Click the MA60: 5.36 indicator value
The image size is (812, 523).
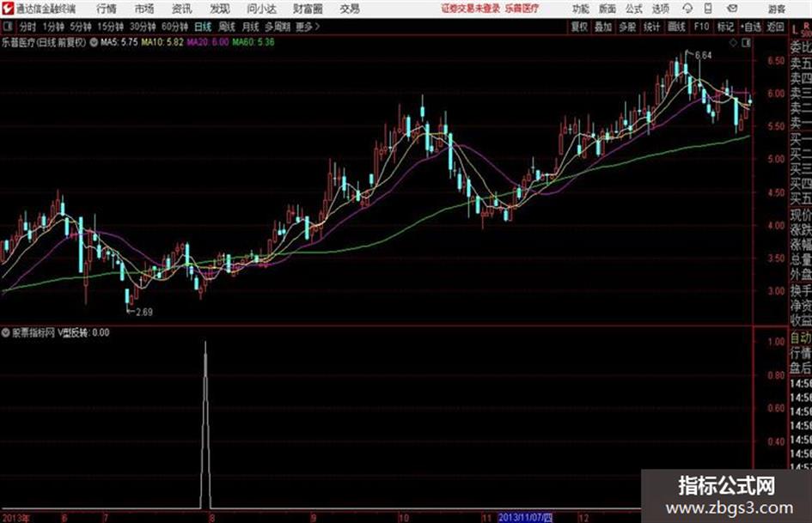(253, 42)
